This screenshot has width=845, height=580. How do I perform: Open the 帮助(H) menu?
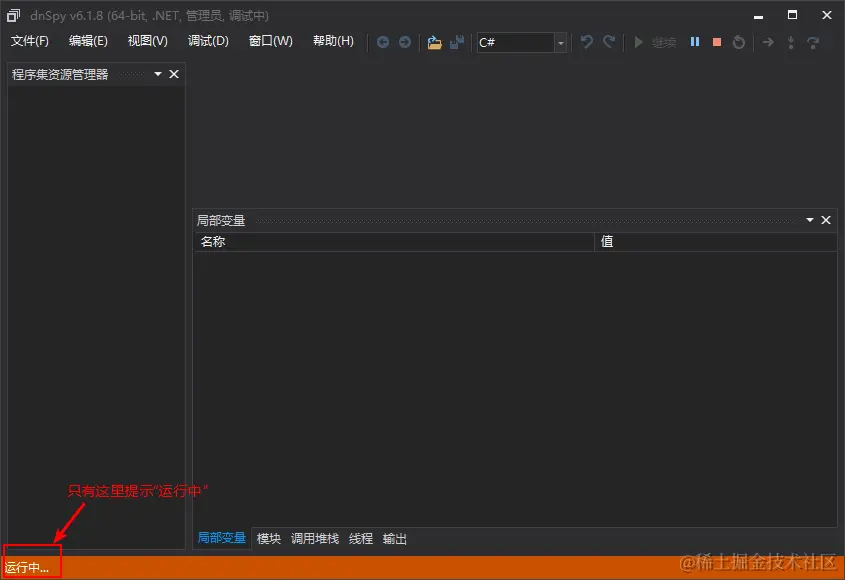pyautogui.click(x=333, y=41)
